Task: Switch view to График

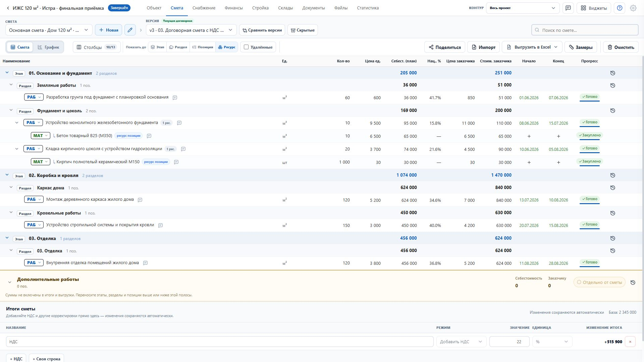Action: coord(48,47)
